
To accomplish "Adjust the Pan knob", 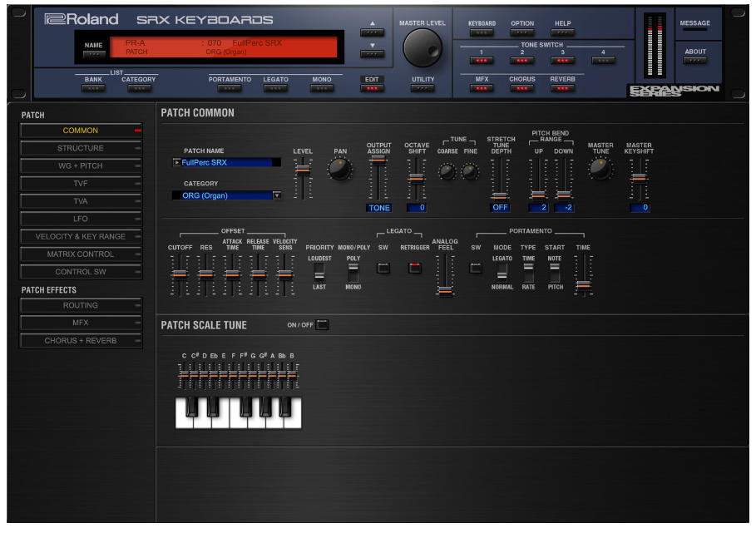I will [340, 169].
